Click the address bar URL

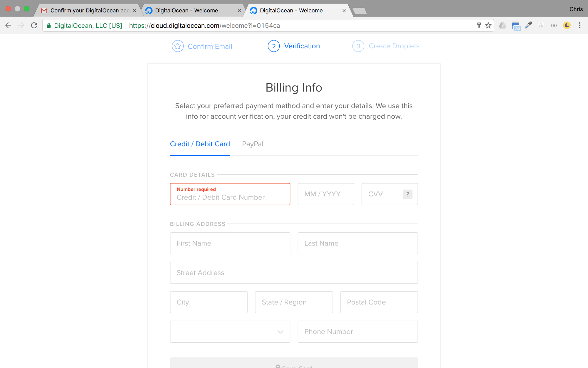click(204, 26)
